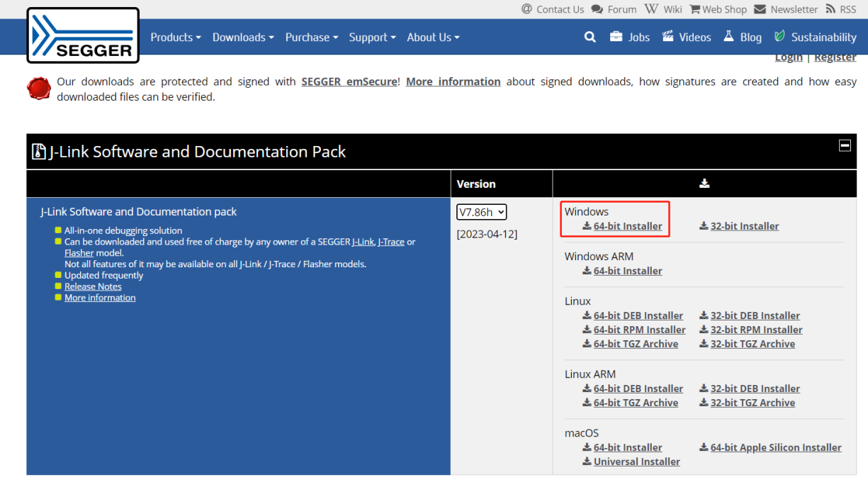Viewport: 868px width, 487px height.
Task: Open the SEGGER emSecure link
Action: click(x=349, y=82)
